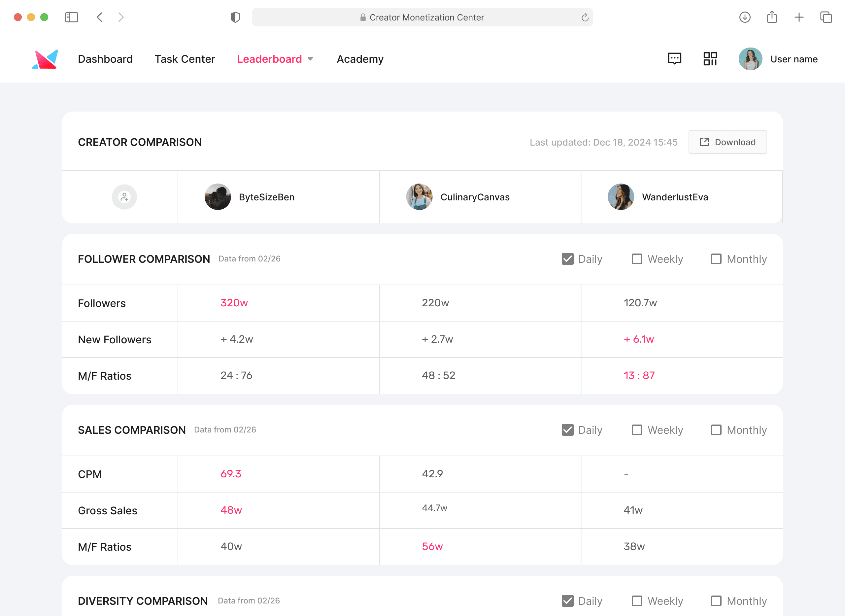Open the browser downloads icon

(745, 17)
